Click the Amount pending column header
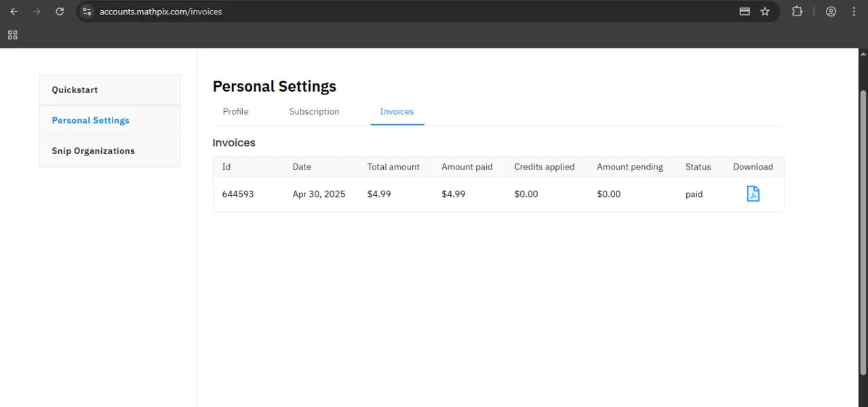Screen dimensions: 868x407 pyautogui.click(x=630, y=167)
